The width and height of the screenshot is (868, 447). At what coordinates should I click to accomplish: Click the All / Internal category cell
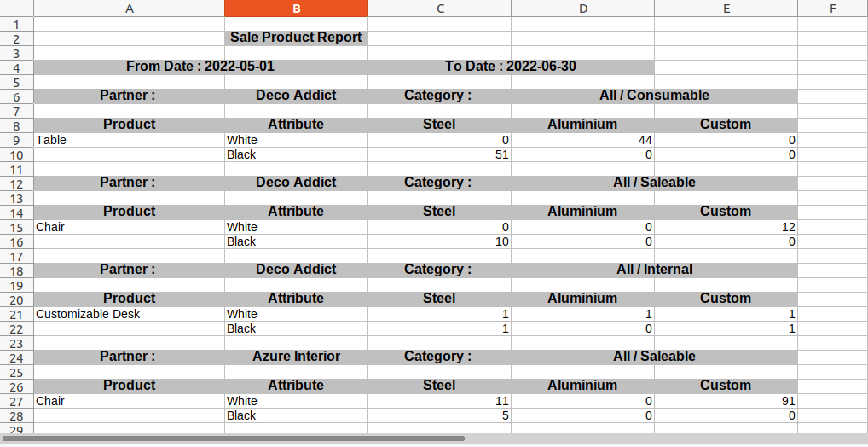click(x=654, y=270)
